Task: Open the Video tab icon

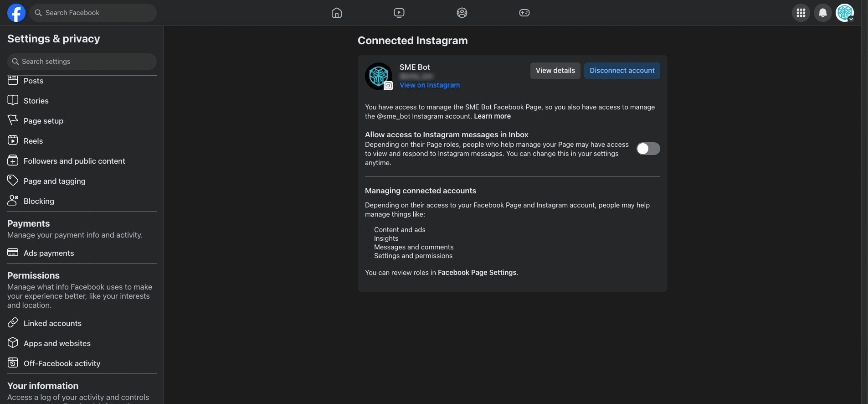Action: (399, 13)
